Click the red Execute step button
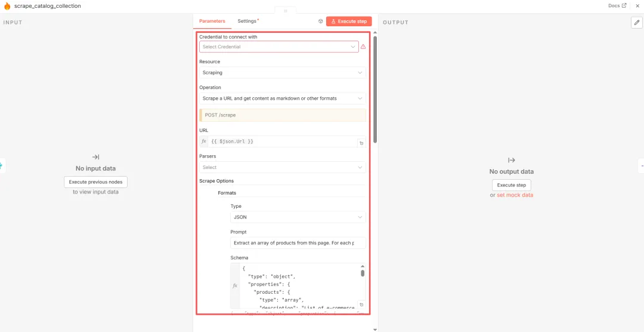This screenshot has width=644, height=332. (x=349, y=21)
